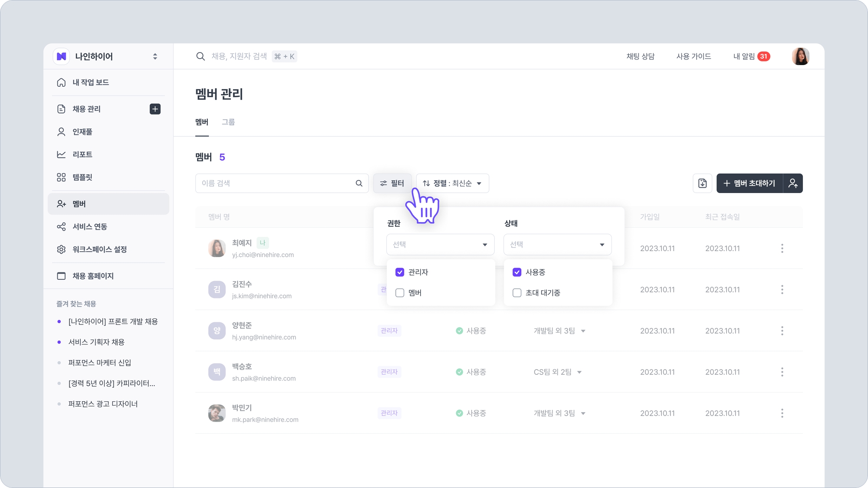
Task: Check the 멤버 checkbox in 권한 list
Action: [x=400, y=293]
